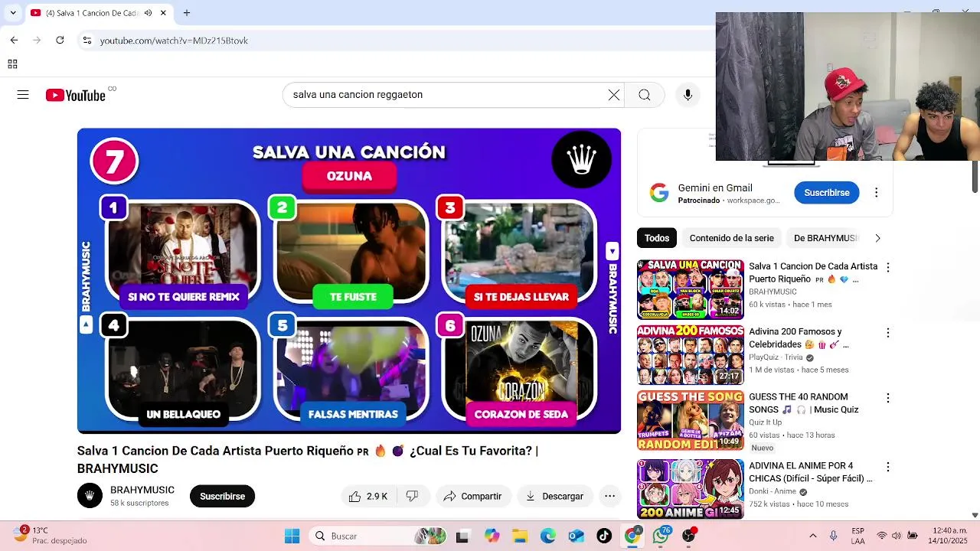The image size is (980, 551).
Task: Open Microsoft Edge from taskbar
Action: (548, 536)
